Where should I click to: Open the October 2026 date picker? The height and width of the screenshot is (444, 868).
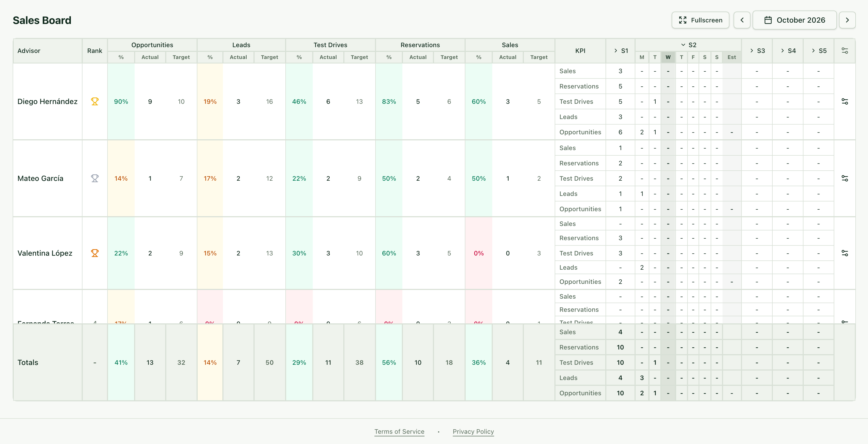[794, 20]
